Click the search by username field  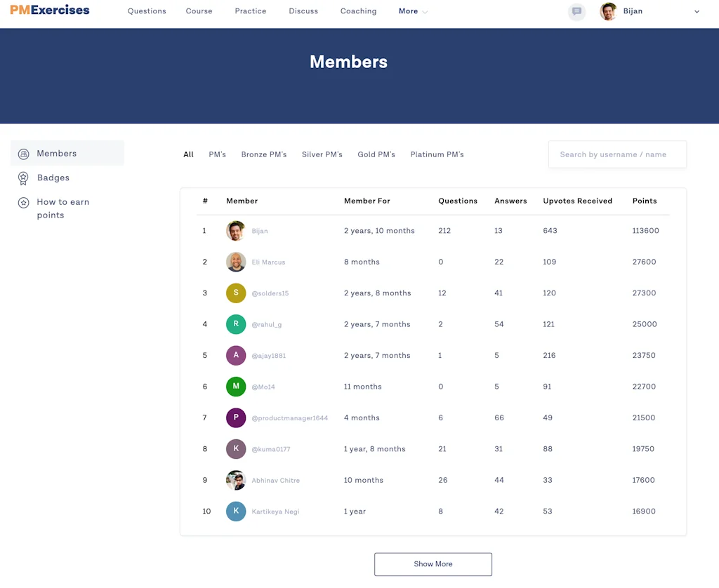(x=616, y=154)
